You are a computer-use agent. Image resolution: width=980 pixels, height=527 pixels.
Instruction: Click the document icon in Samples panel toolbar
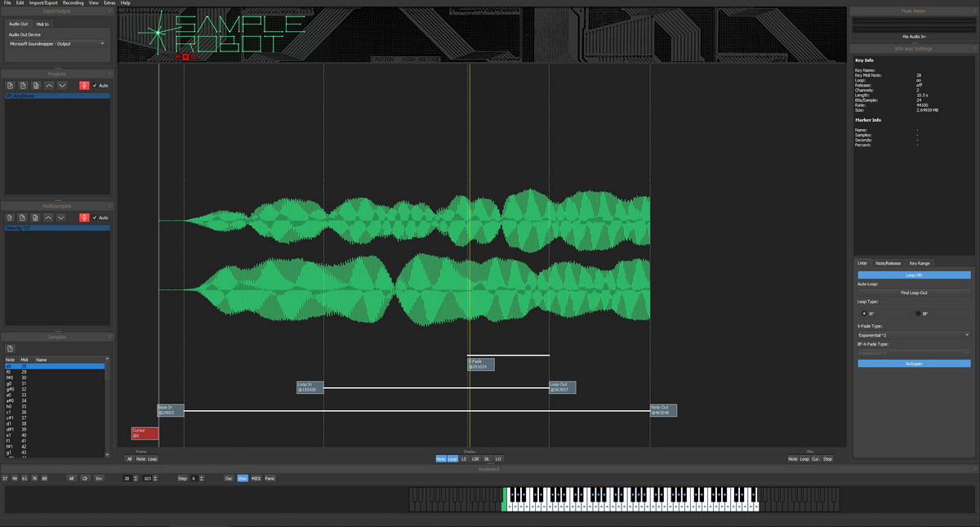(x=11, y=349)
